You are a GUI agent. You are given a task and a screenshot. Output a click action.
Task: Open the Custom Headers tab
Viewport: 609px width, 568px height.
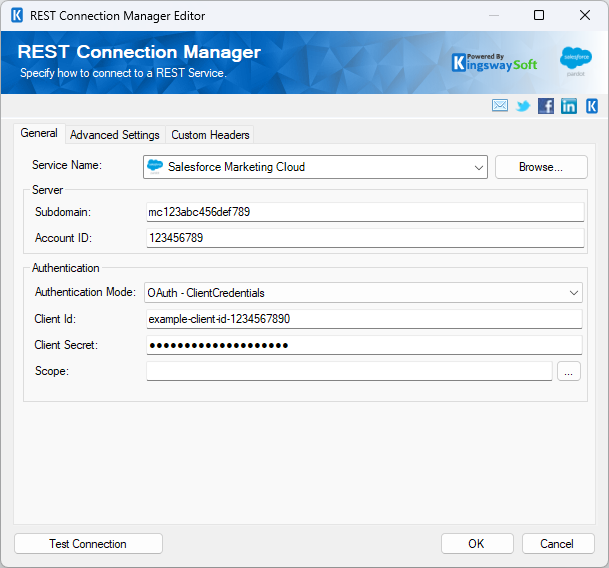[x=210, y=135]
